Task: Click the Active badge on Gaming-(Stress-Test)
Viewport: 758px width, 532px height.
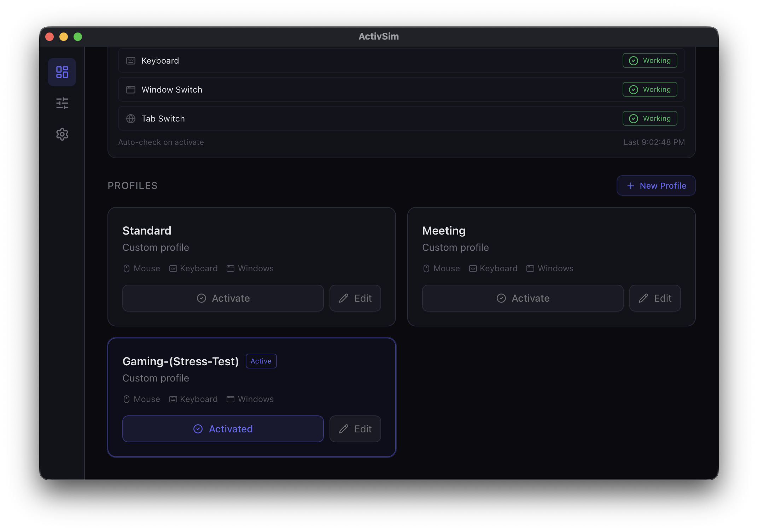Action: point(261,361)
